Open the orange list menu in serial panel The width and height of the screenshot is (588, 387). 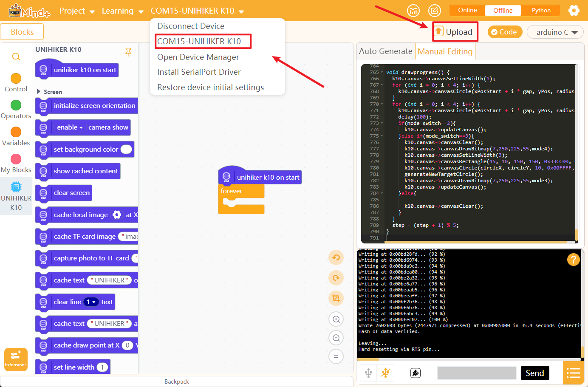pos(573,373)
